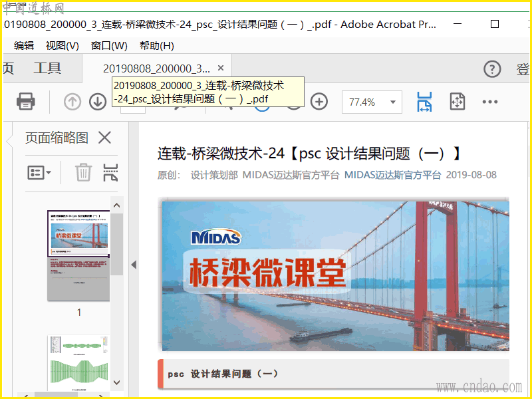Image resolution: width=532 pixels, height=399 pixels.
Task: Maximize the Acrobat window
Action: 495,24
